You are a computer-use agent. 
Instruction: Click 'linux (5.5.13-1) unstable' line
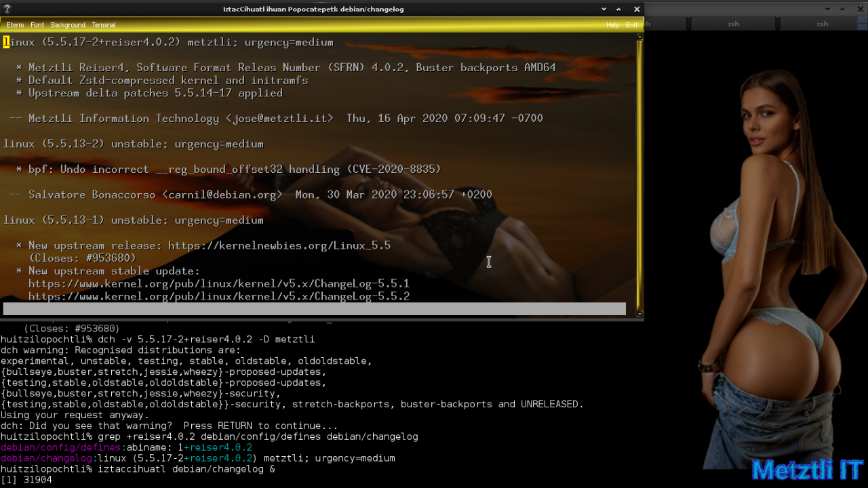[x=134, y=220]
